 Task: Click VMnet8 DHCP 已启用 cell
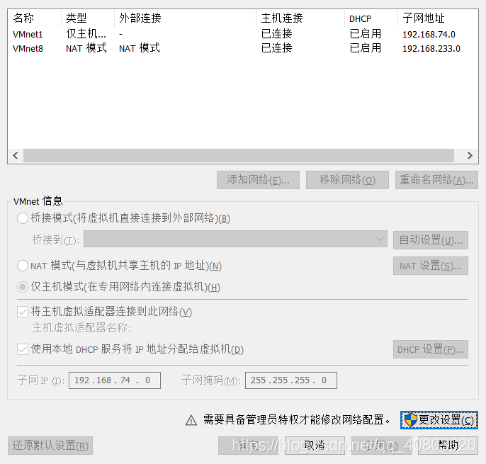click(365, 48)
